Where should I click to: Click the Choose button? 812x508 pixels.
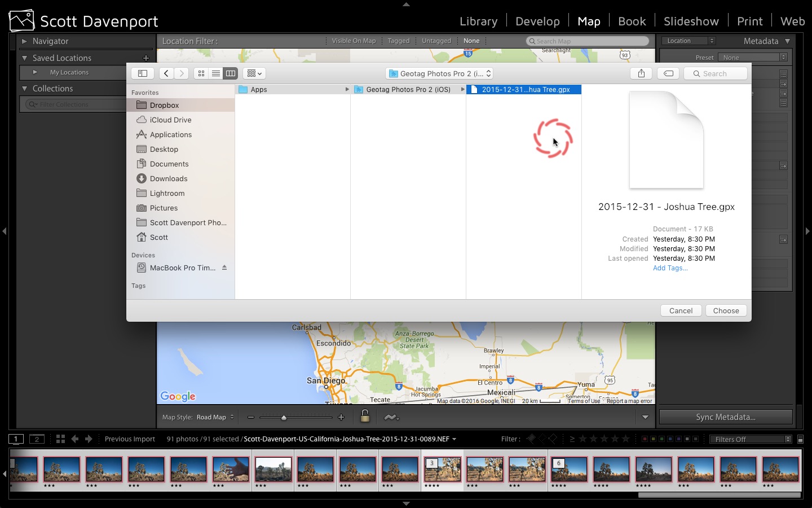(x=726, y=310)
